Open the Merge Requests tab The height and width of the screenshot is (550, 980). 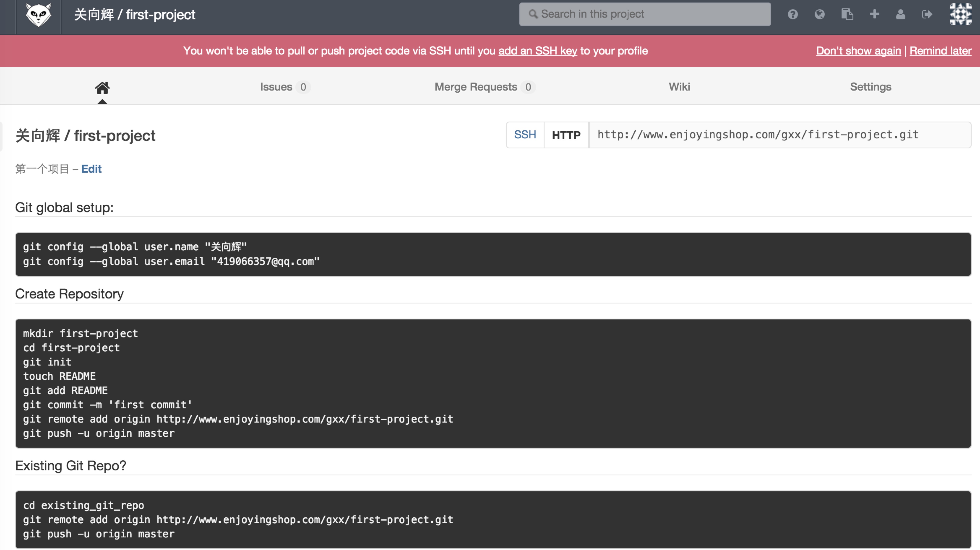tap(485, 87)
